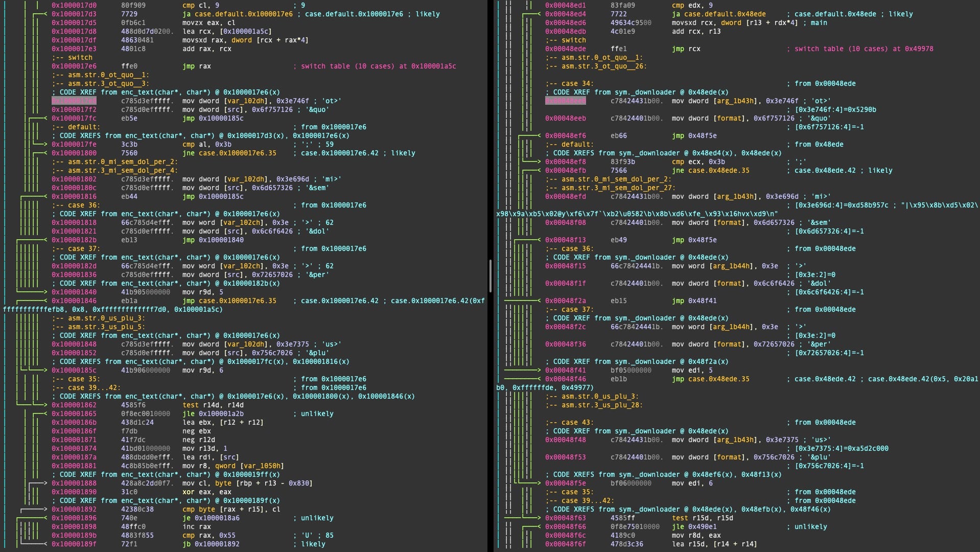Viewport: 980px width, 552px height.
Task: Click address 0x100001862 at 'test r14d, r14d'
Action: point(74,405)
